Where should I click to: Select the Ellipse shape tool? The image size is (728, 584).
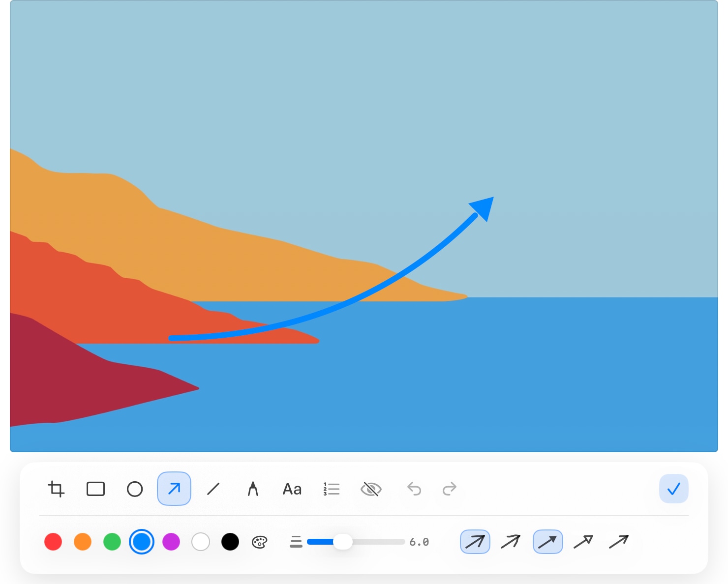click(x=135, y=489)
